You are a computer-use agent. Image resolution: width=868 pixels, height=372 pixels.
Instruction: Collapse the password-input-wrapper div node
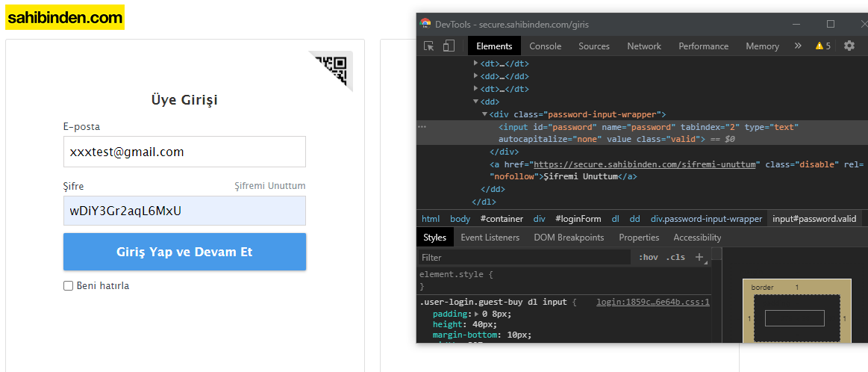tap(485, 114)
